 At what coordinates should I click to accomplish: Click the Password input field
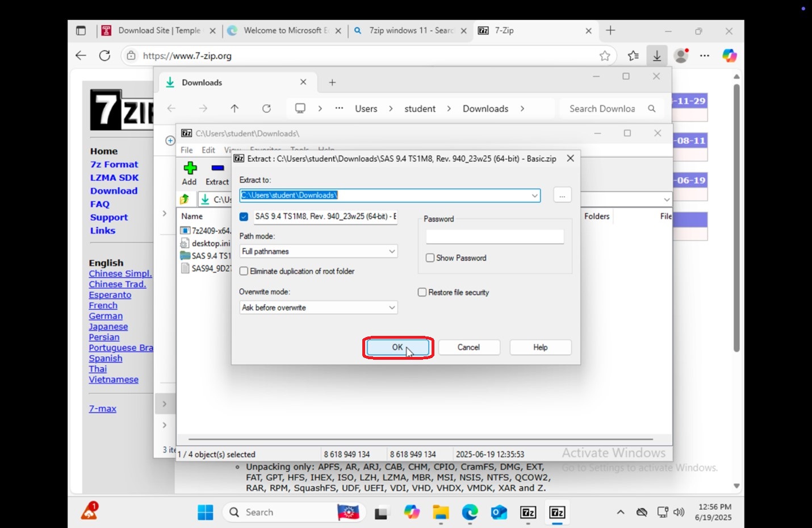[x=495, y=236]
